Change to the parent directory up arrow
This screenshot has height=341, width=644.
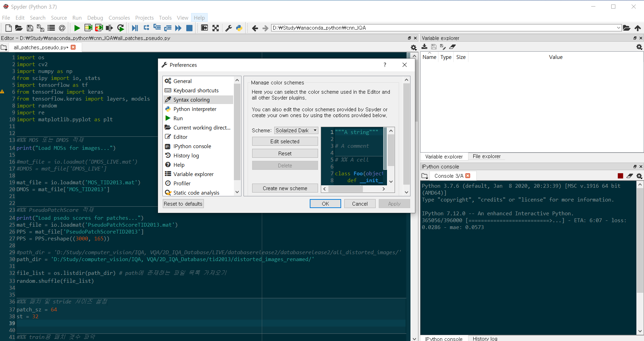[x=638, y=28]
